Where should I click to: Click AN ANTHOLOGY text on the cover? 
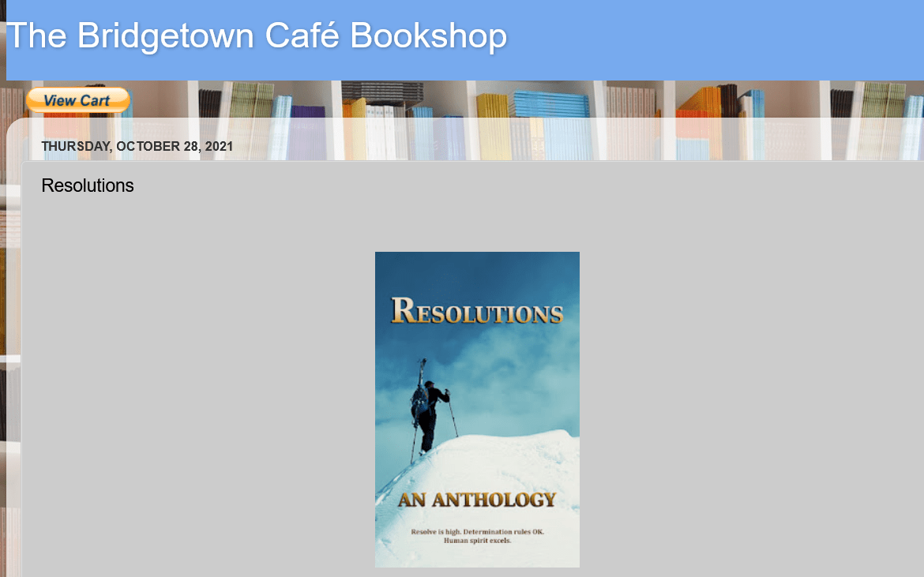[477, 500]
